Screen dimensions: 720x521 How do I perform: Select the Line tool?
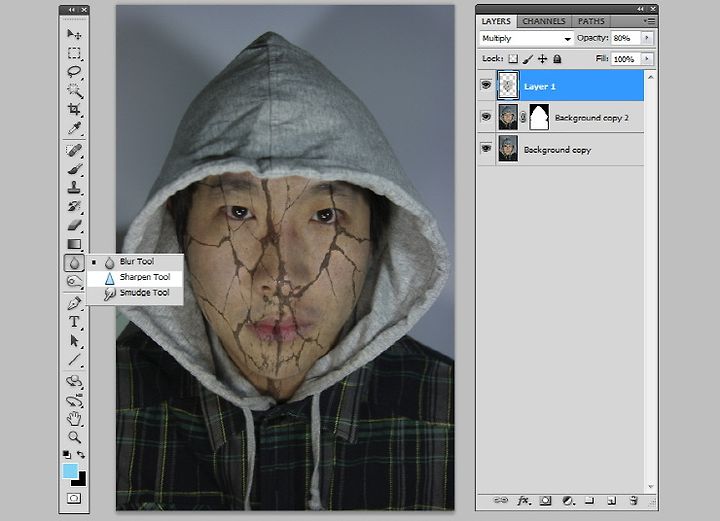click(74, 360)
